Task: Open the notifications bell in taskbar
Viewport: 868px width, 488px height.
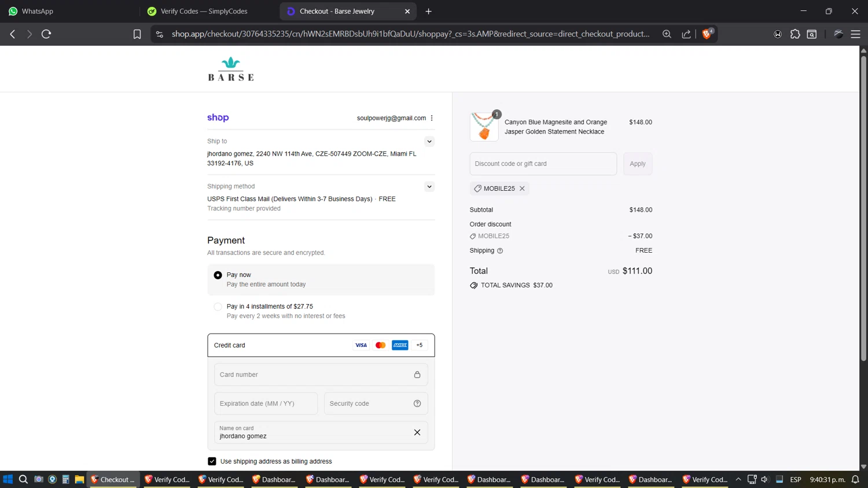Action: pos(855,479)
